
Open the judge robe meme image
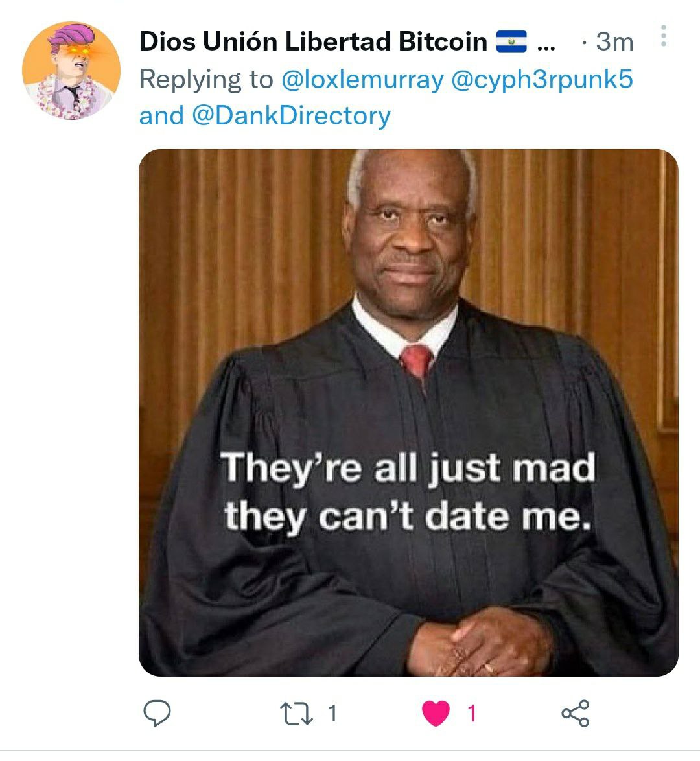(408, 412)
